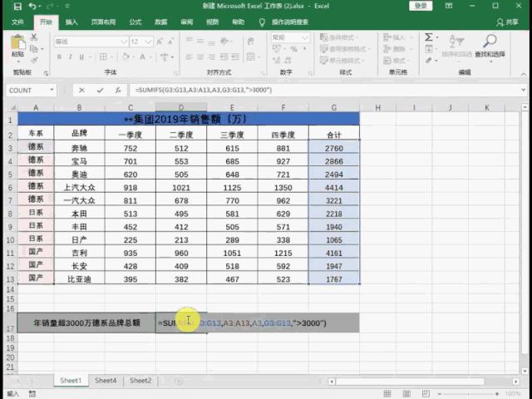The width and height of the screenshot is (532, 399).
Task: Click the Page Break Preview status icon
Action: [x=425, y=393]
